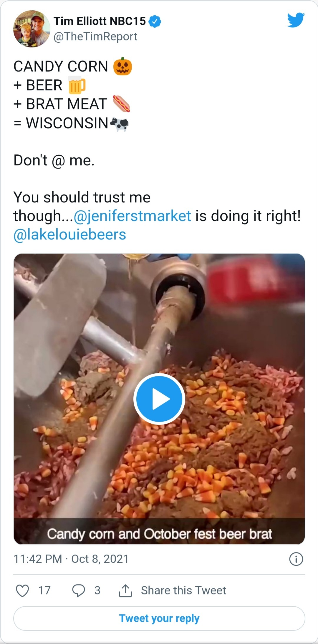Open the @jeniferstmarket mention link
318x644 pixels.
[132, 216]
